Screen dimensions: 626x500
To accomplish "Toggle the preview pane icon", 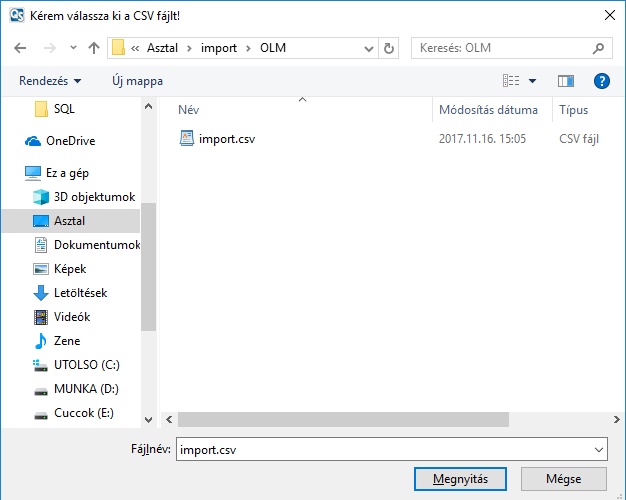I will click(566, 81).
